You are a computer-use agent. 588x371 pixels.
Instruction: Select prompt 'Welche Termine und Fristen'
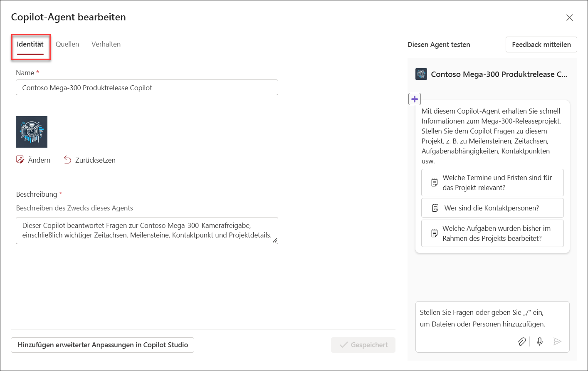pyautogui.click(x=492, y=183)
